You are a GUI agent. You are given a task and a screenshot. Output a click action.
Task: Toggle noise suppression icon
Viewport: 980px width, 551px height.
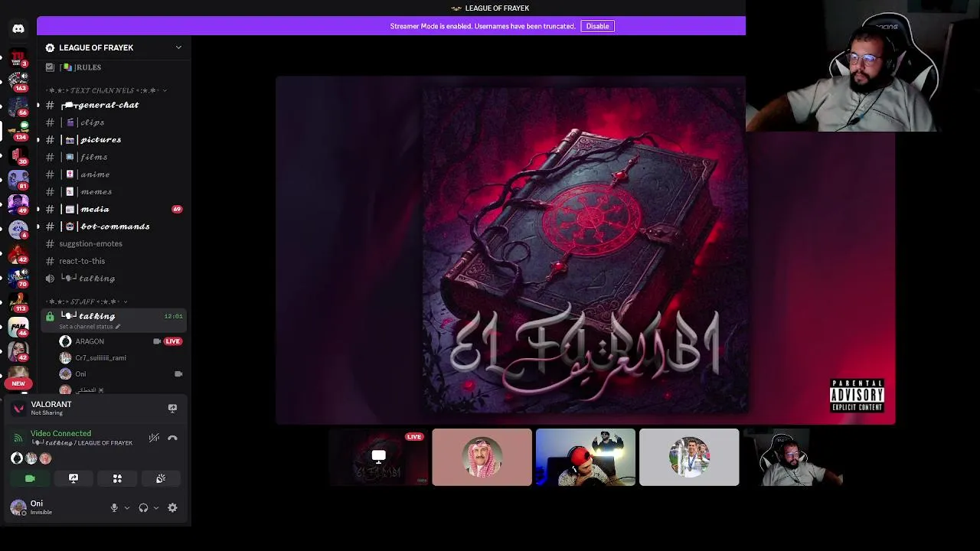[x=154, y=438]
